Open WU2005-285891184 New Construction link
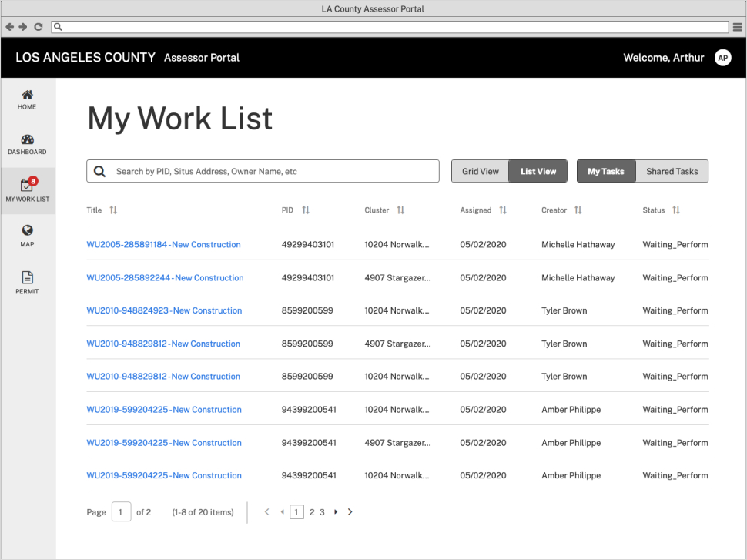Image resolution: width=747 pixels, height=560 pixels. (x=163, y=245)
